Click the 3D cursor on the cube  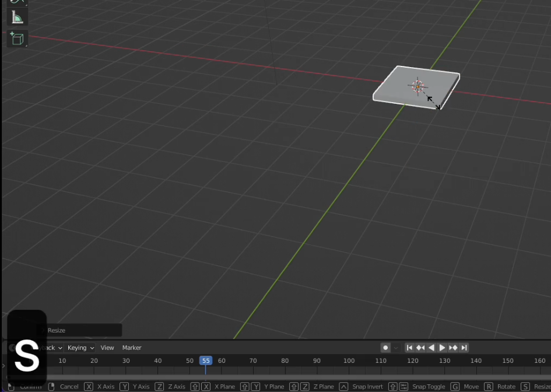[x=417, y=86]
